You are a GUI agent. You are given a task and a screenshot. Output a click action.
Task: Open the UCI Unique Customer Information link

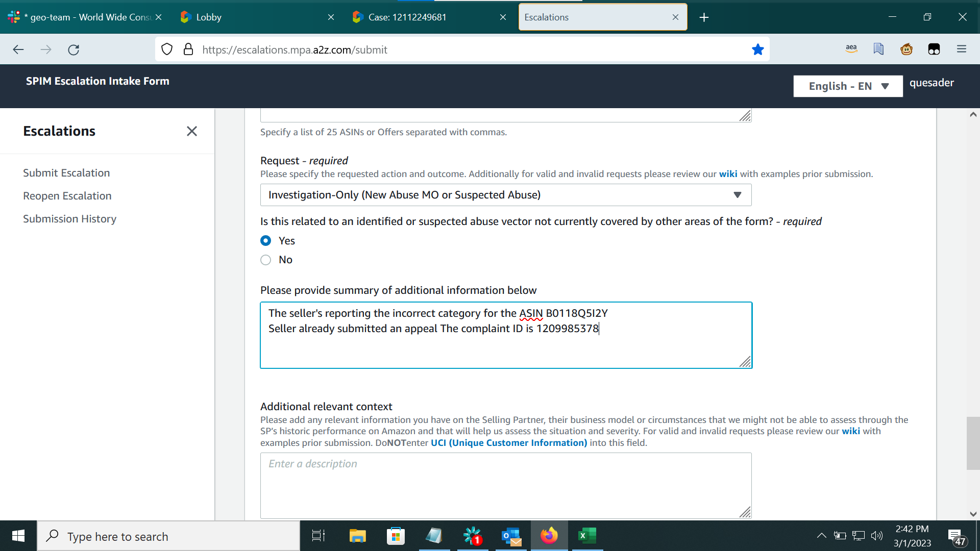(509, 443)
